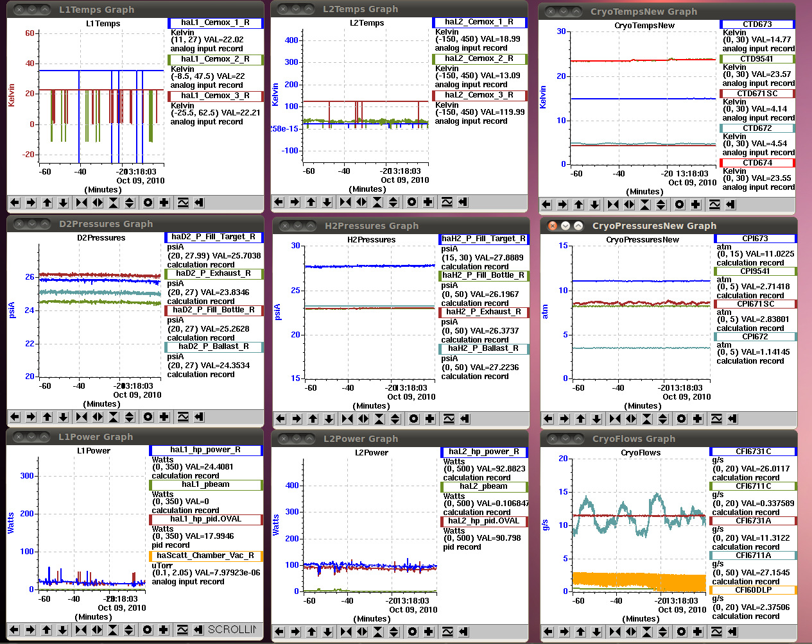Click the horizontal bowtie zoom icon in L1Temps Graph
This screenshot has height=644, width=812.
pyautogui.click(x=82, y=203)
